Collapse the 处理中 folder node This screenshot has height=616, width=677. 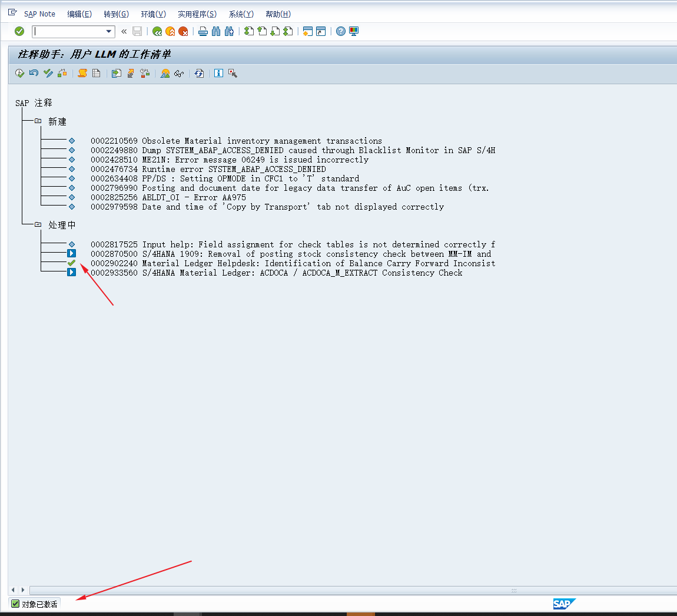pos(38,224)
